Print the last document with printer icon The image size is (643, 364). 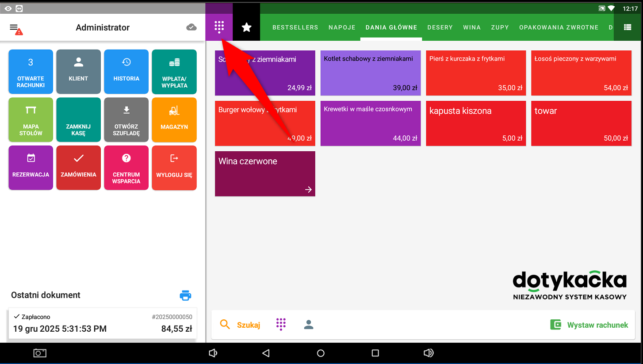coord(185,295)
